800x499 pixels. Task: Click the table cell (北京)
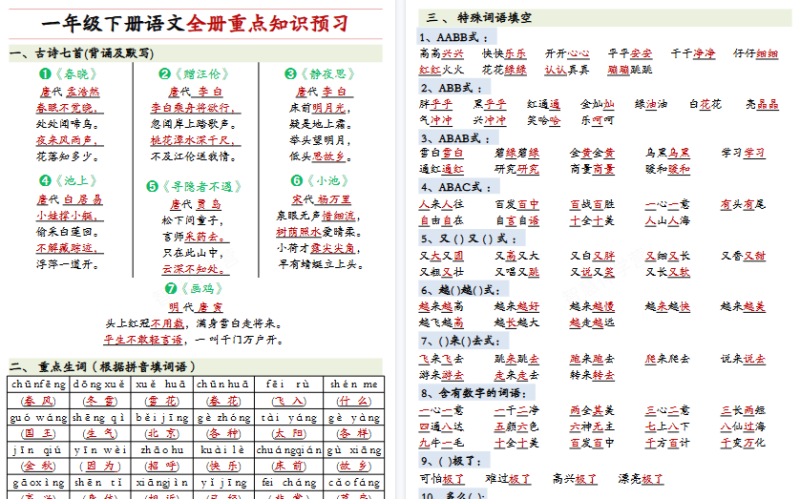pos(162,434)
